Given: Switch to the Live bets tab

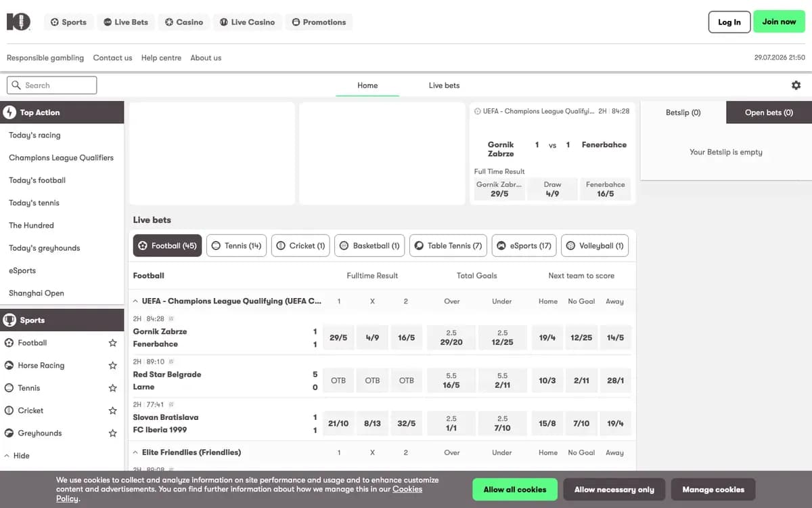Looking at the screenshot, I should (444, 85).
